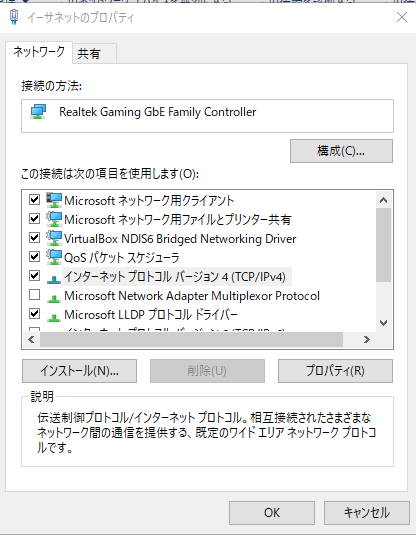Click list scroll down arrow
The image size is (416, 535).
point(384,323)
